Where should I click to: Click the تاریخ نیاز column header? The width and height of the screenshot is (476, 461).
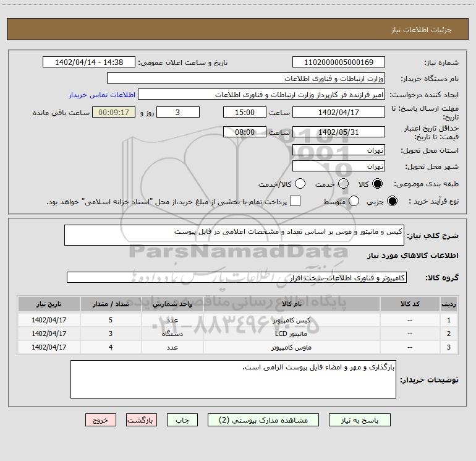tap(49, 304)
